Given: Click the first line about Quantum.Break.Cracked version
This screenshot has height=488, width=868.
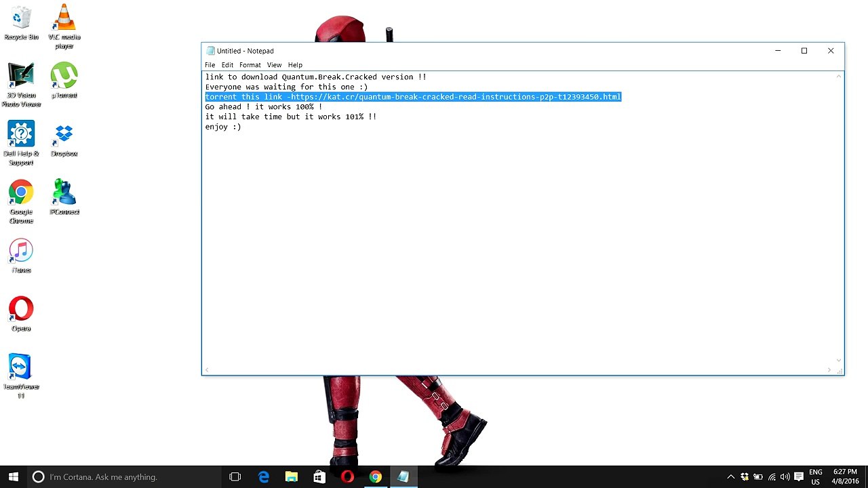Looking at the screenshot, I should (x=316, y=77).
